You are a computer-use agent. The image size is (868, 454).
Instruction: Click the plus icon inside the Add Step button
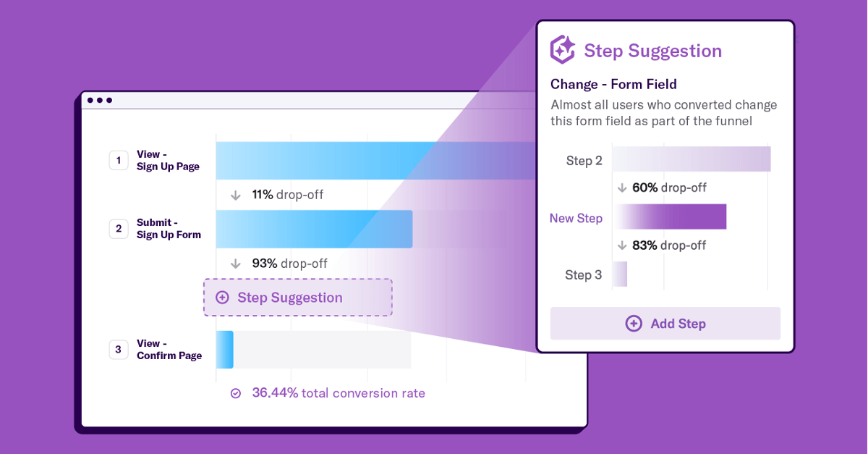(634, 323)
